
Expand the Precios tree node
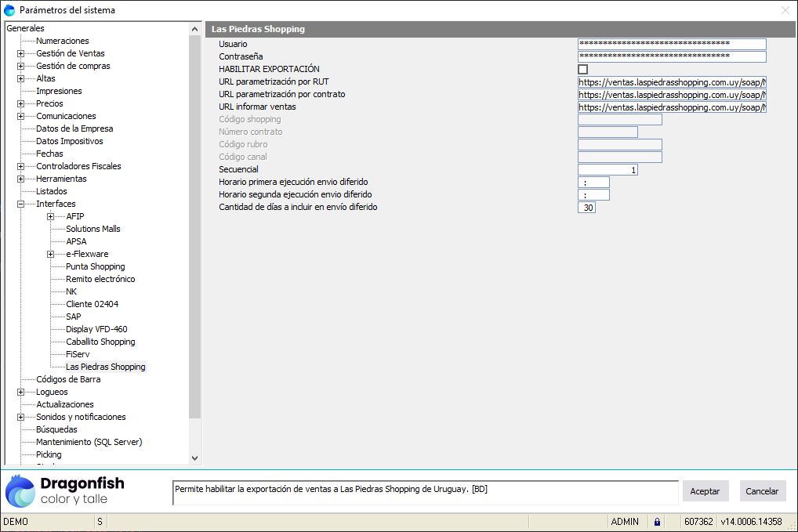[21, 103]
